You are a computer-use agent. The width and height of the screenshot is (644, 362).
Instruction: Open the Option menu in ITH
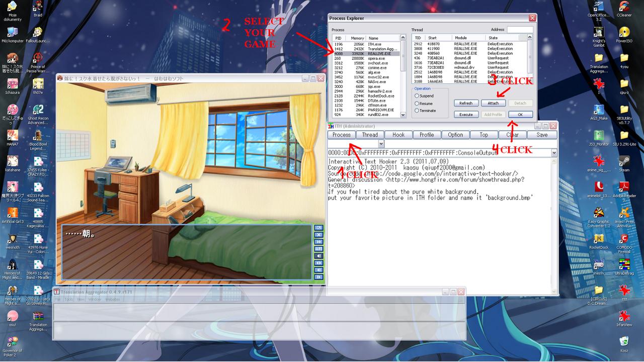455,135
